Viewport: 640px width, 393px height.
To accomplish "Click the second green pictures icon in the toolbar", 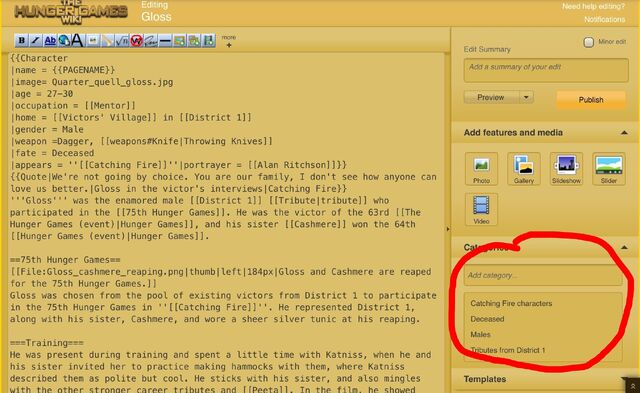I will tap(194, 40).
